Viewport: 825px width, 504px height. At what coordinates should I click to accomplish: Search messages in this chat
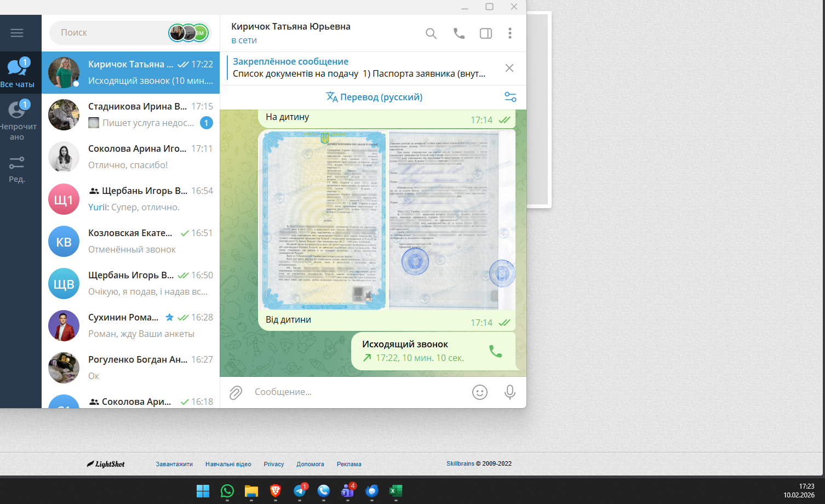coord(431,33)
